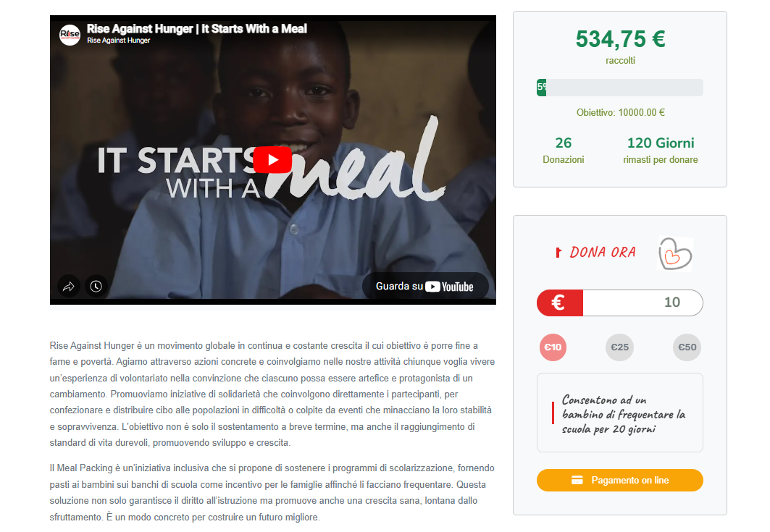Select the €10 donation amount
The height and width of the screenshot is (532, 770).
click(x=553, y=347)
